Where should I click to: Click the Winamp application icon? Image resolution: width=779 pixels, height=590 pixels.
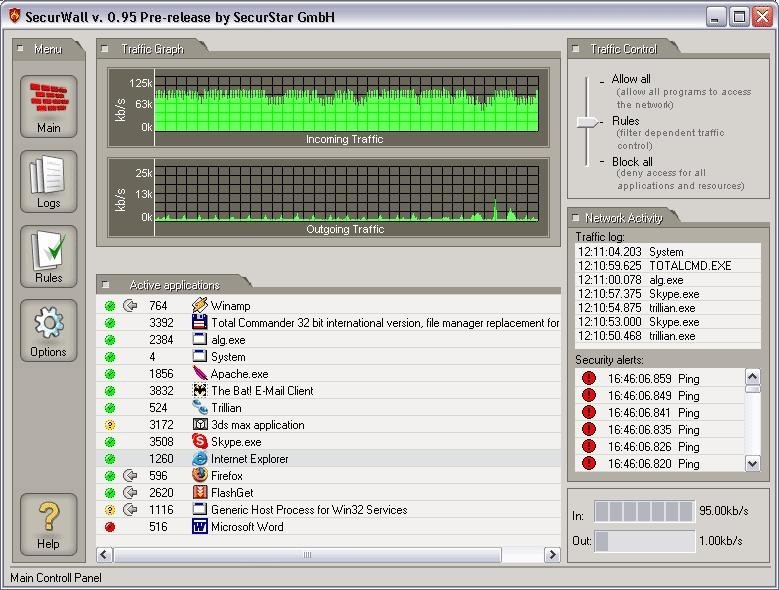pyautogui.click(x=200, y=305)
